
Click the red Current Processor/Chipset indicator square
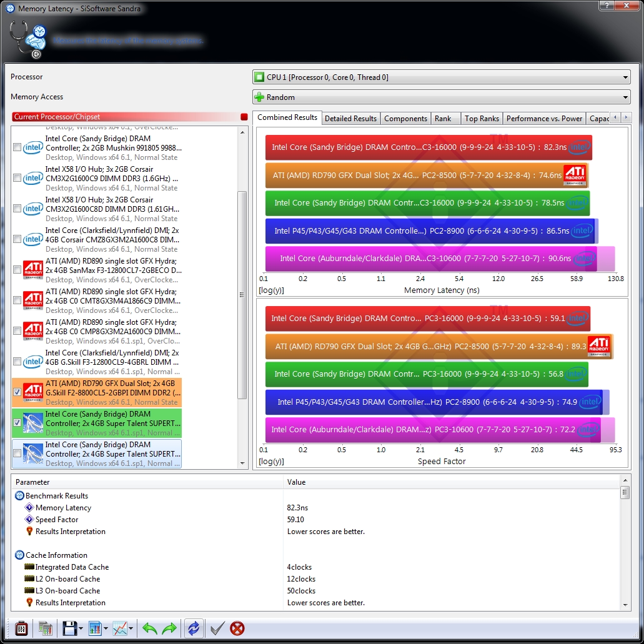coord(244,117)
